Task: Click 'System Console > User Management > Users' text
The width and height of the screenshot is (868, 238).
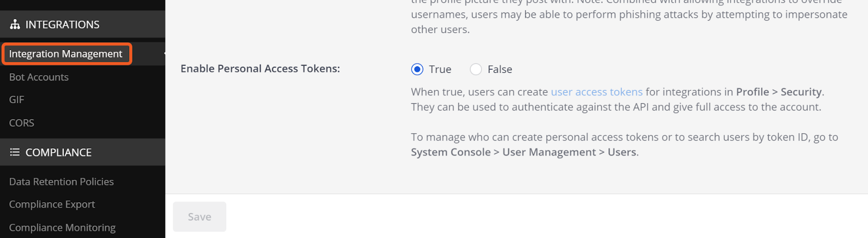Action: (524, 153)
